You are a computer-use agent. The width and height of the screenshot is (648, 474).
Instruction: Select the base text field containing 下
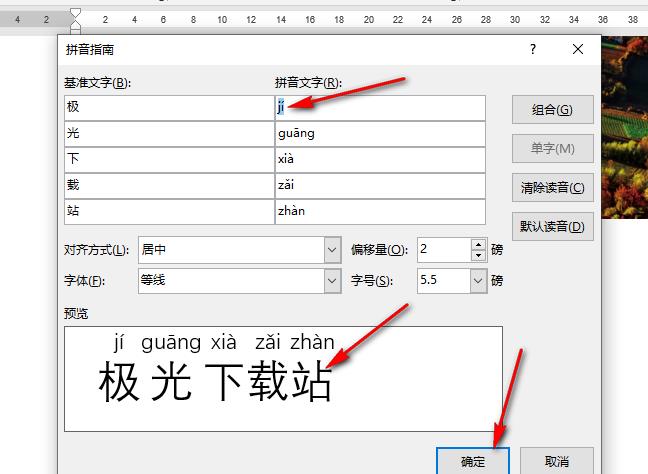tap(169, 160)
